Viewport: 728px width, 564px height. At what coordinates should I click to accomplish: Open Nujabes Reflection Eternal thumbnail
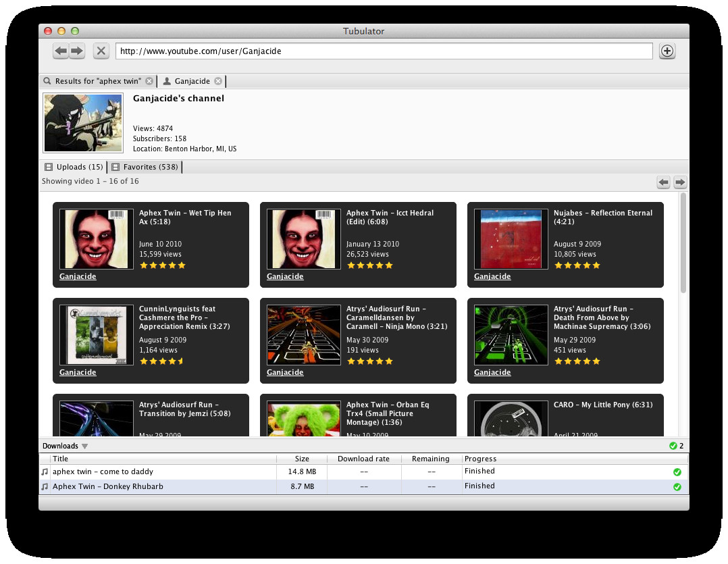point(511,239)
